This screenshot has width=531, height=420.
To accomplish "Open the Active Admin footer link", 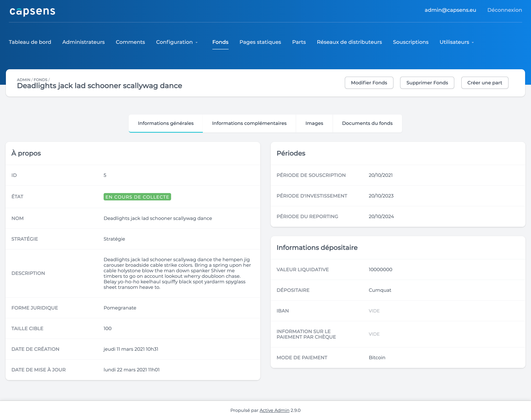I will point(274,410).
